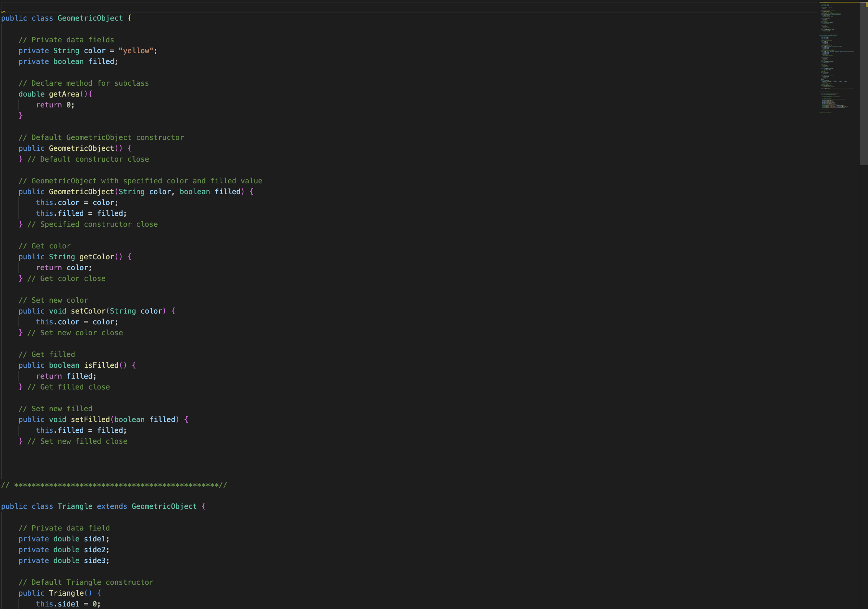
Task: Click the getColor method name
Action: click(97, 257)
